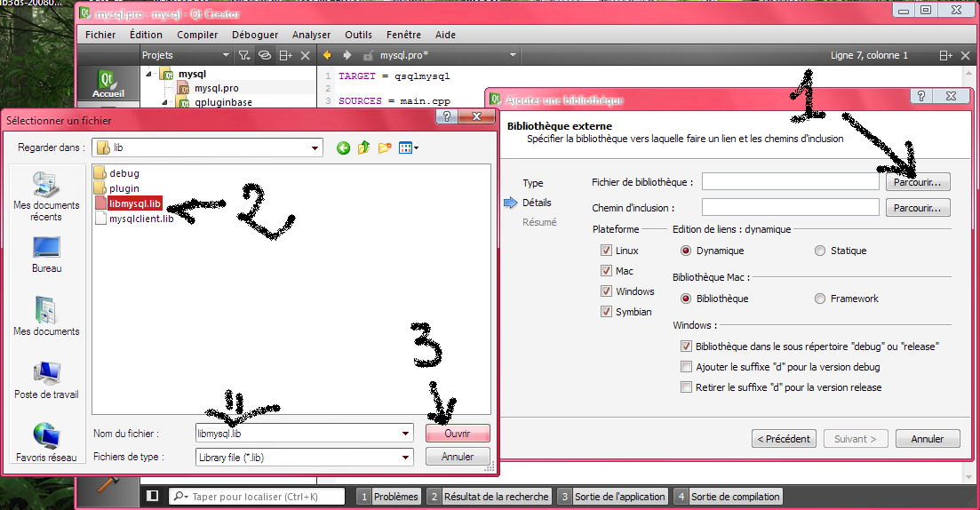Screen dimensions: 980x510
Task: Open Compiler menu
Action: tap(197, 35)
